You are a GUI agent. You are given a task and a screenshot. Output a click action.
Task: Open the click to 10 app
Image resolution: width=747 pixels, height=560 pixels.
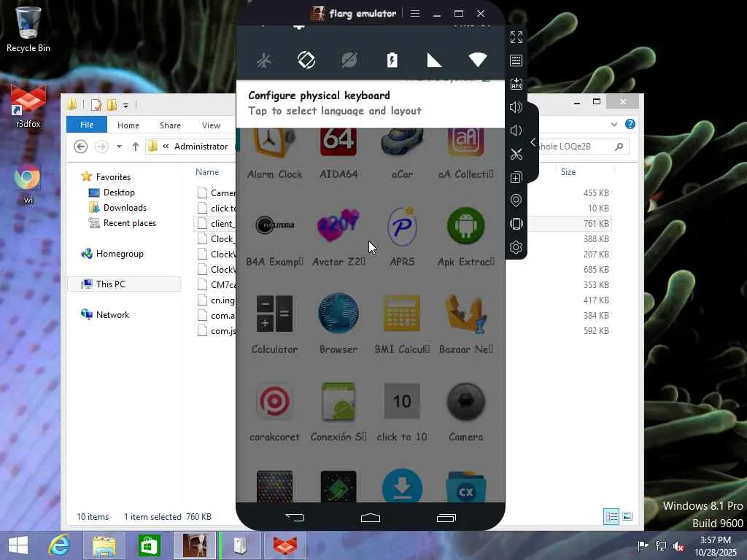402,412
